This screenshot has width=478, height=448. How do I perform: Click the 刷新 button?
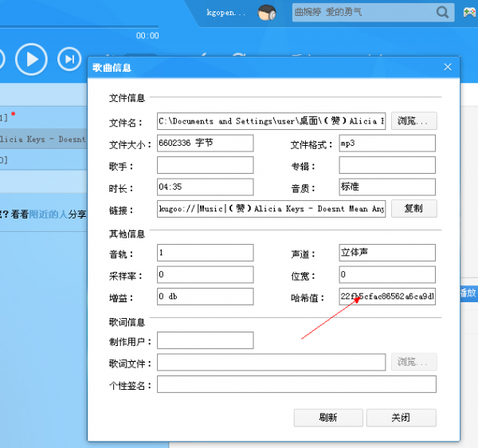327,418
